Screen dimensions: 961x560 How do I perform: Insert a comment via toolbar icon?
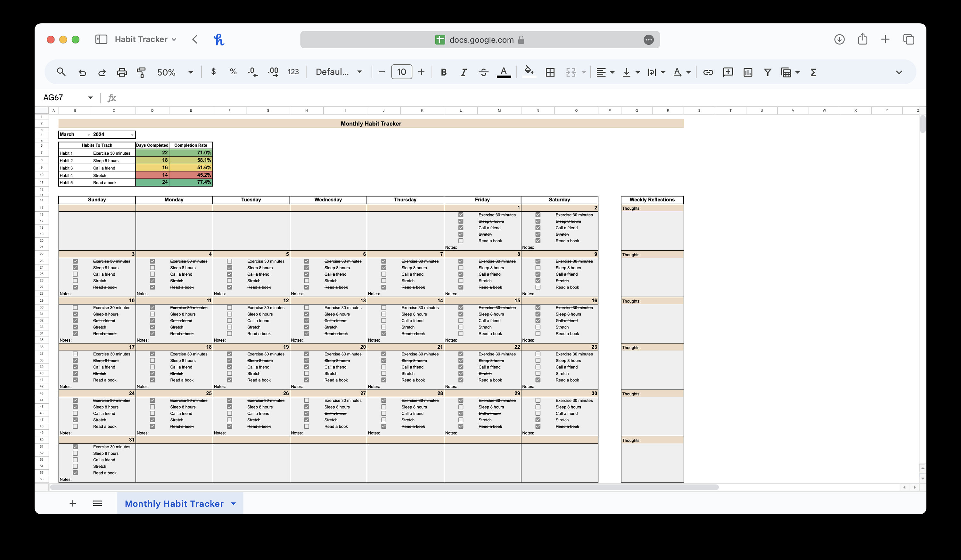point(727,72)
